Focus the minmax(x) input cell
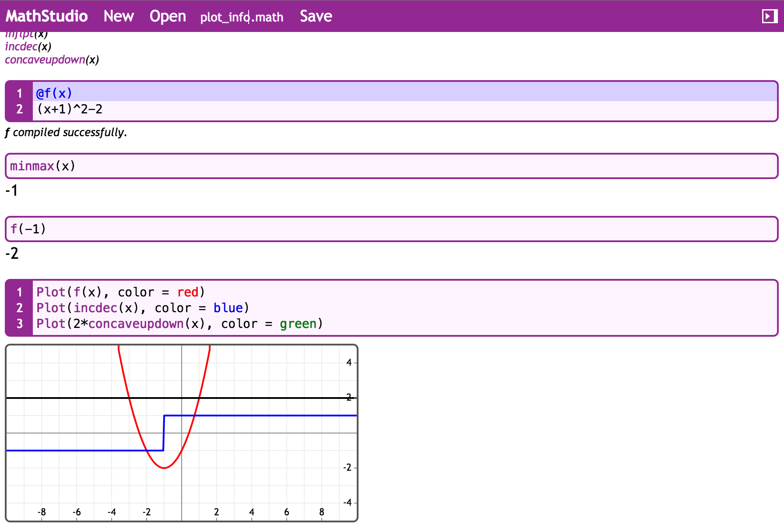Image resolution: width=784 pixels, height=532 pixels. click(391, 166)
